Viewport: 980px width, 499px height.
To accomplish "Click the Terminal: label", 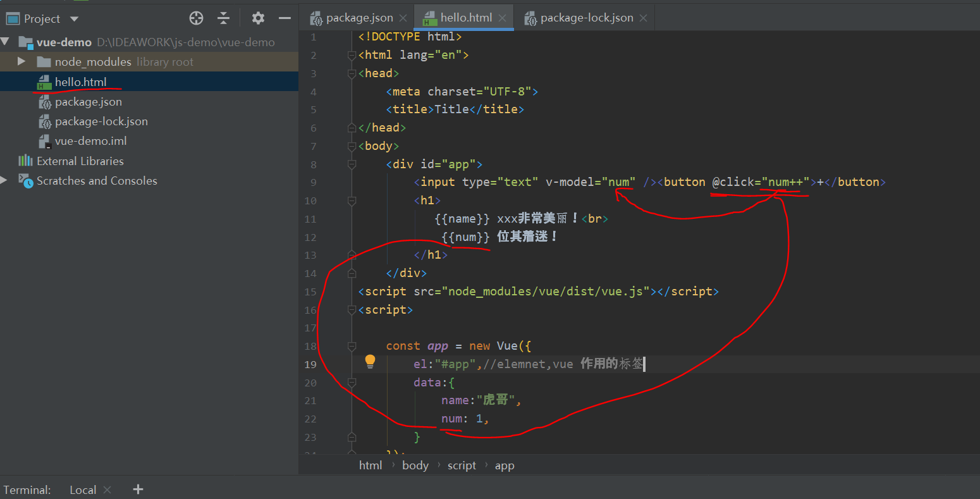I will [x=27, y=490].
